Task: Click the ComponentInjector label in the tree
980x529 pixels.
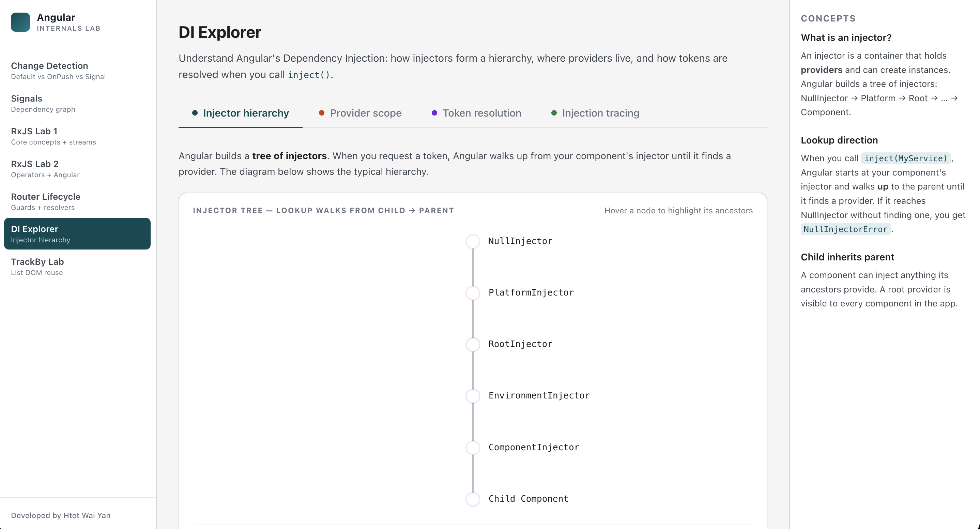Action: [x=534, y=447]
